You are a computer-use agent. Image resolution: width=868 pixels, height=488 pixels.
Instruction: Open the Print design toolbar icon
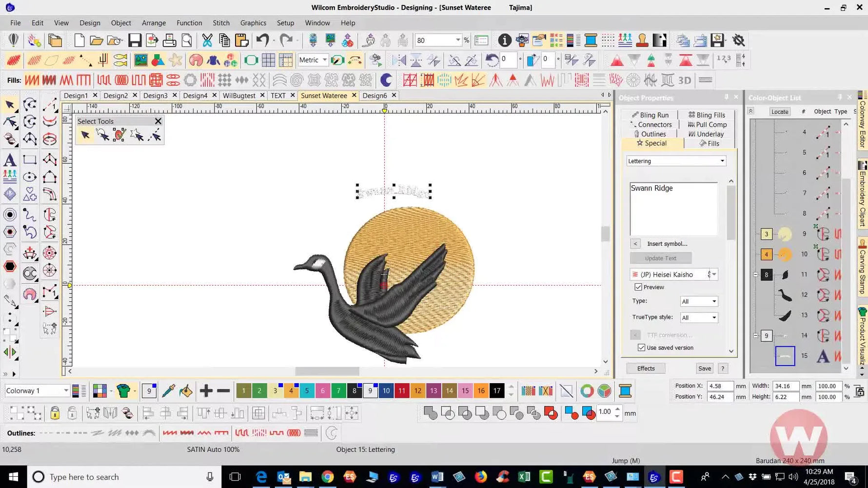(x=169, y=40)
